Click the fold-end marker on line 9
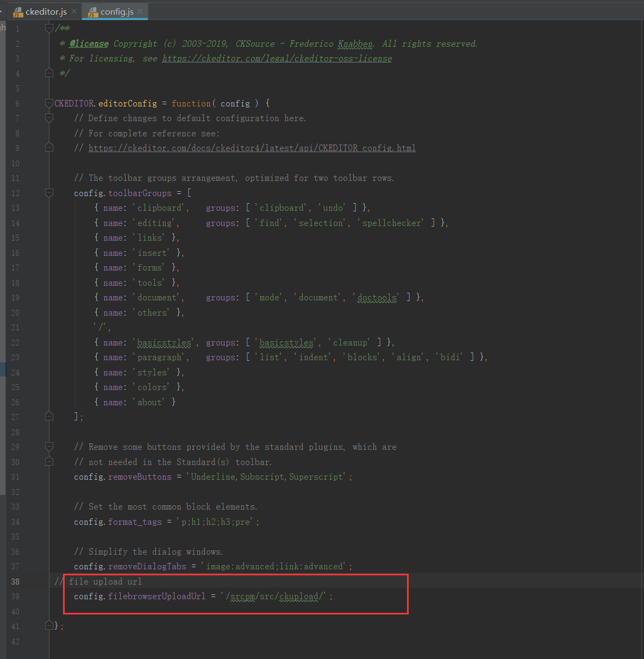 (49, 147)
